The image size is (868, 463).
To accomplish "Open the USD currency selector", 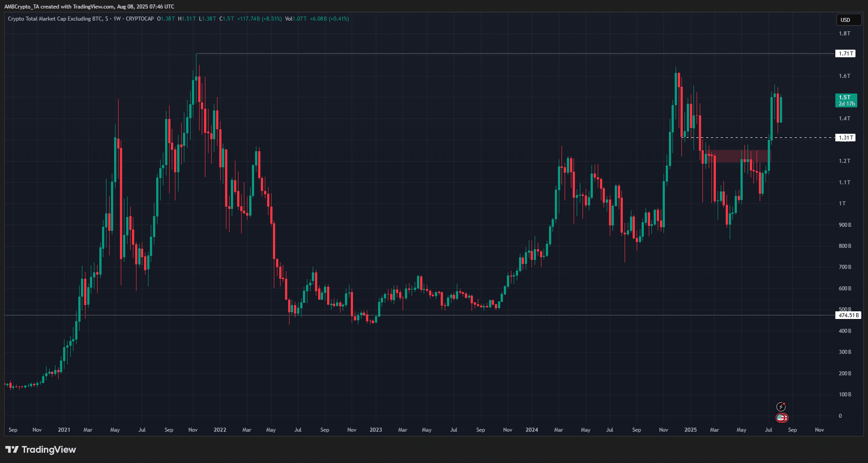I will point(848,20).
